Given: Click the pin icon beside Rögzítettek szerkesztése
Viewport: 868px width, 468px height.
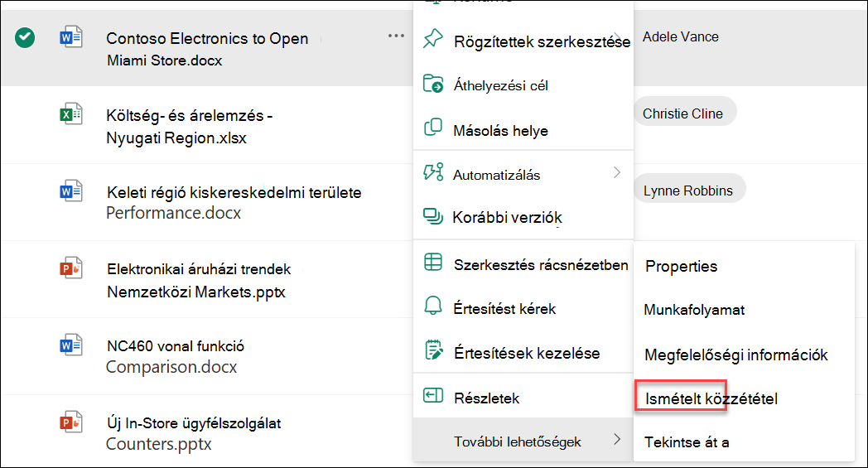Looking at the screenshot, I should (433, 39).
